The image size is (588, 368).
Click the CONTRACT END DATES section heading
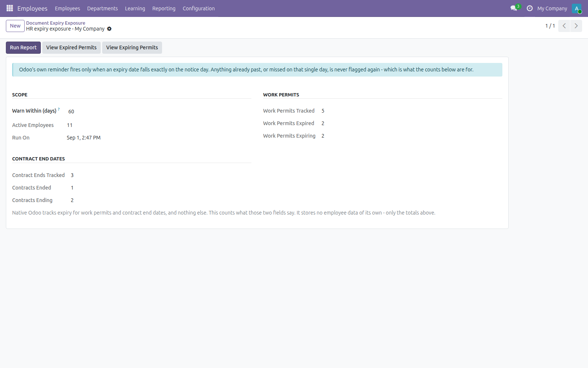tap(39, 159)
